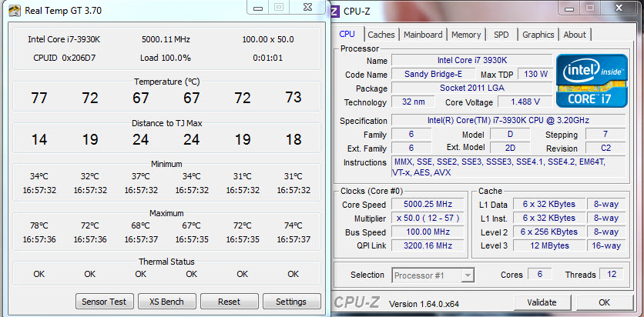
Task: Click the Validate button in CPU-Z
Action: coord(542,302)
